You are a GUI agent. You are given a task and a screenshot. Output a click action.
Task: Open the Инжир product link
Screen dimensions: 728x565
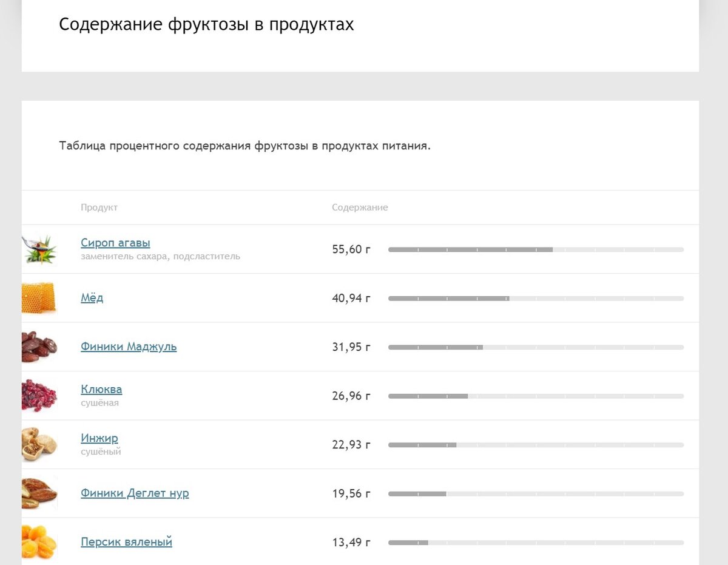point(99,438)
